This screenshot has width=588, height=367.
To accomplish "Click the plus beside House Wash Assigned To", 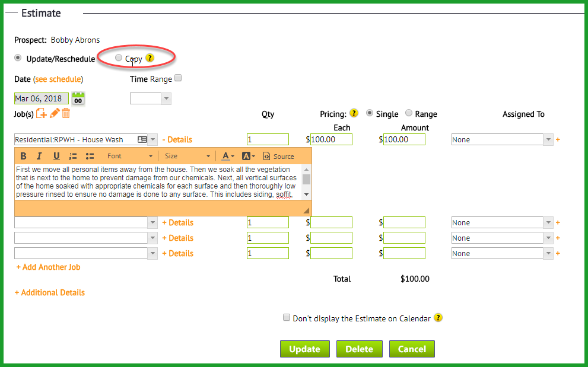I will pyautogui.click(x=558, y=139).
